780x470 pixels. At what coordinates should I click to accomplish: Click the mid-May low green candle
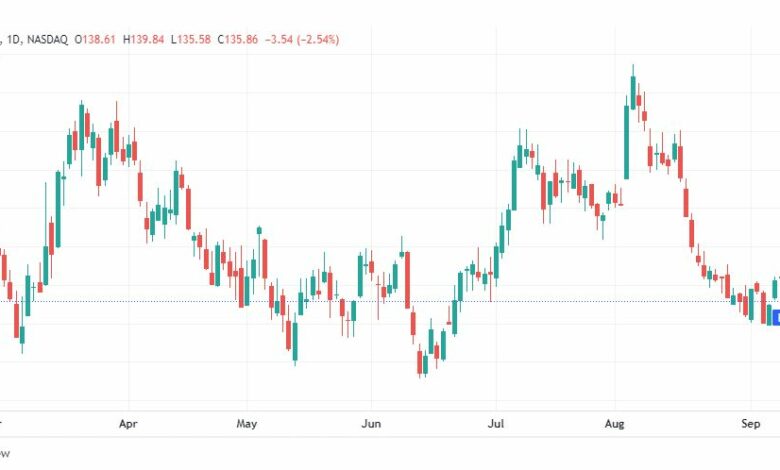point(295,342)
